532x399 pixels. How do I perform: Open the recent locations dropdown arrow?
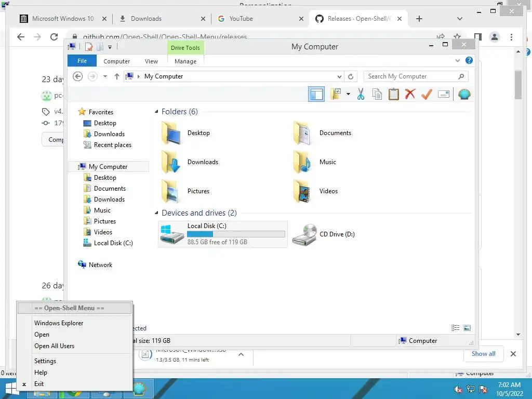(x=105, y=76)
